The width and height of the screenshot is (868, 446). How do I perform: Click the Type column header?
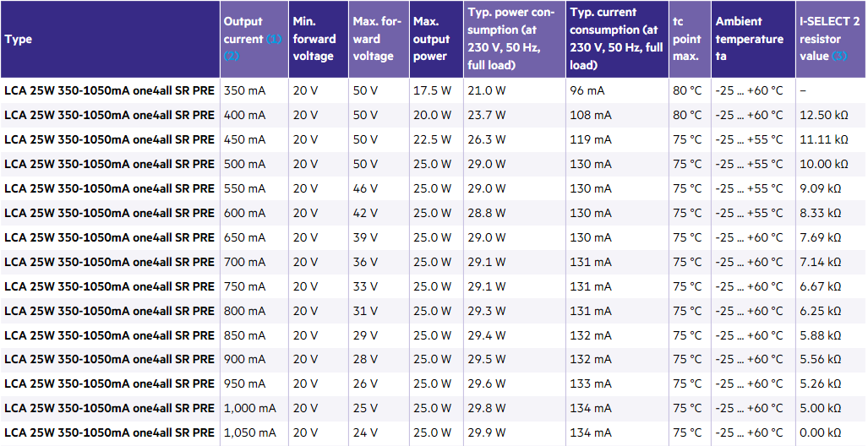click(110, 40)
